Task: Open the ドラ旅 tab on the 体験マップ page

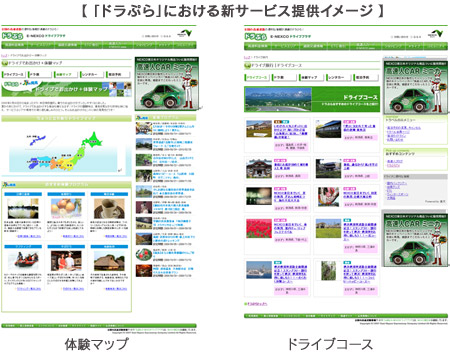Action: [x=40, y=74]
